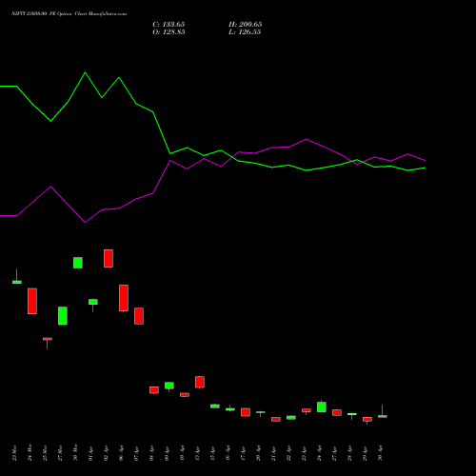
Task: Select the low value L: 126.55
Action: (x=245, y=32)
